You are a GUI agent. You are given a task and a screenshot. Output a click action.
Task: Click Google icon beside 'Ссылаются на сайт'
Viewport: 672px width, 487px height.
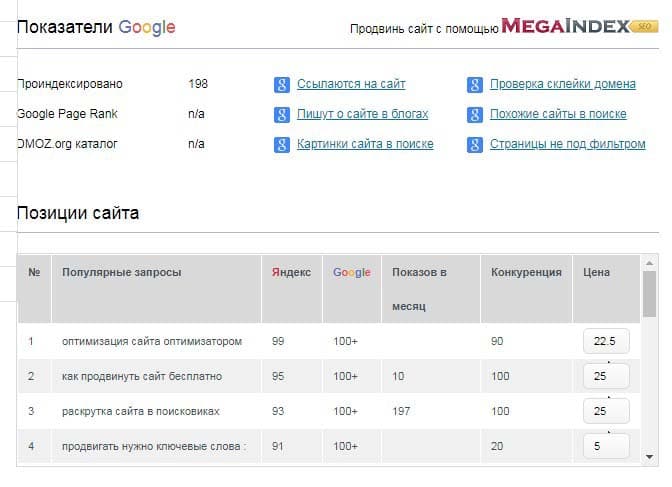[x=281, y=85]
